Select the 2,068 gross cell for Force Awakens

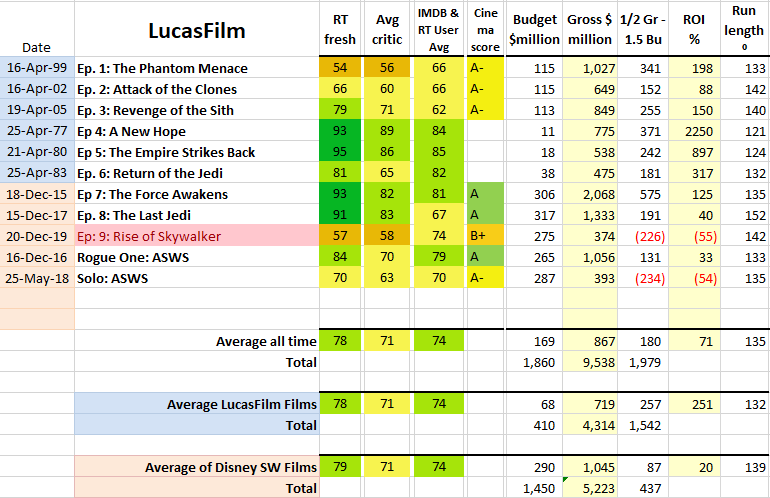589,194
